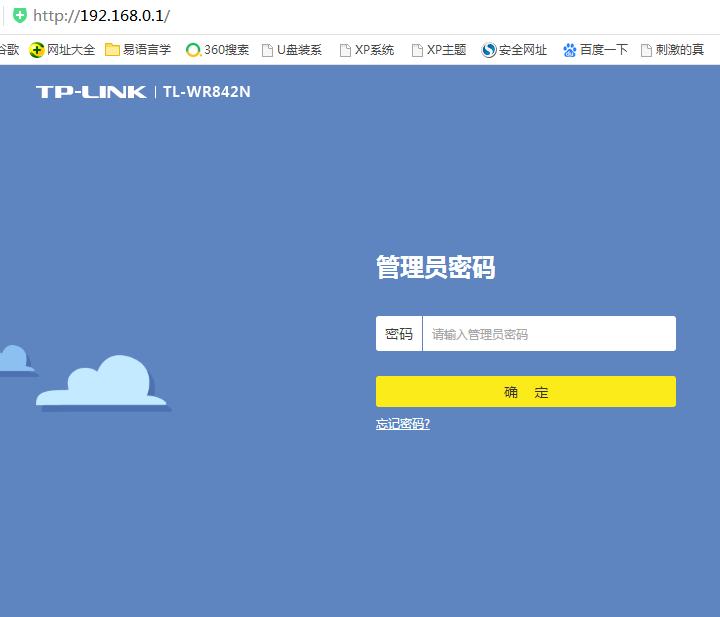
Task: Open the 忘记密码? link
Action: (x=403, y=424)
